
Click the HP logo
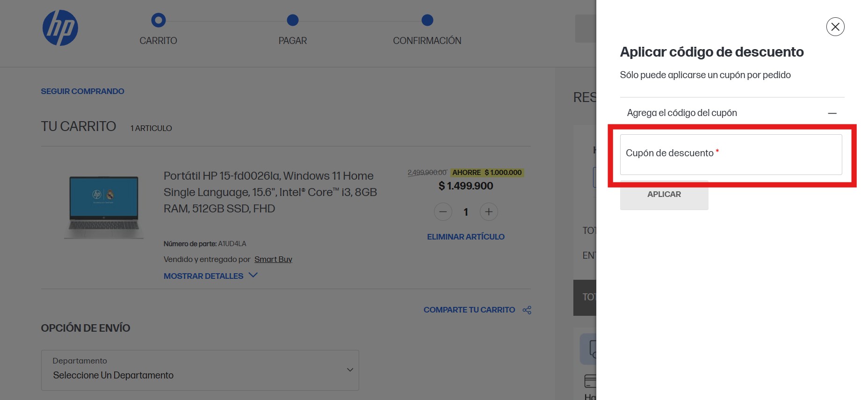(60, 28)
